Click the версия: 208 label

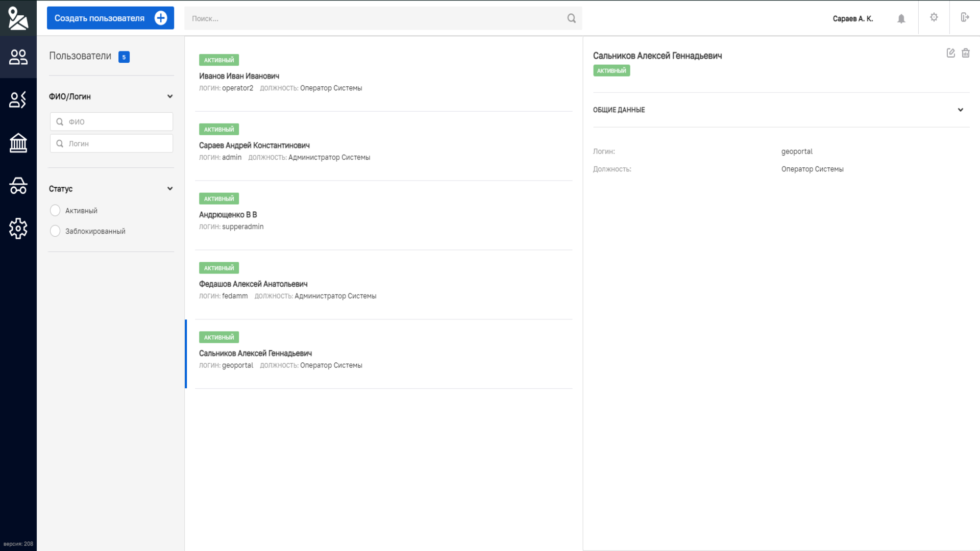[18, 544]
